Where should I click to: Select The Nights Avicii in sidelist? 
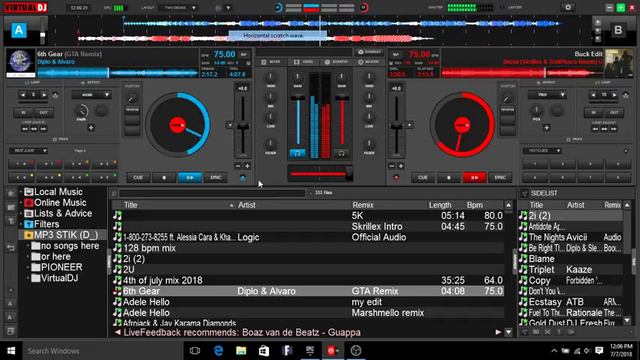(x=571, y=237)
